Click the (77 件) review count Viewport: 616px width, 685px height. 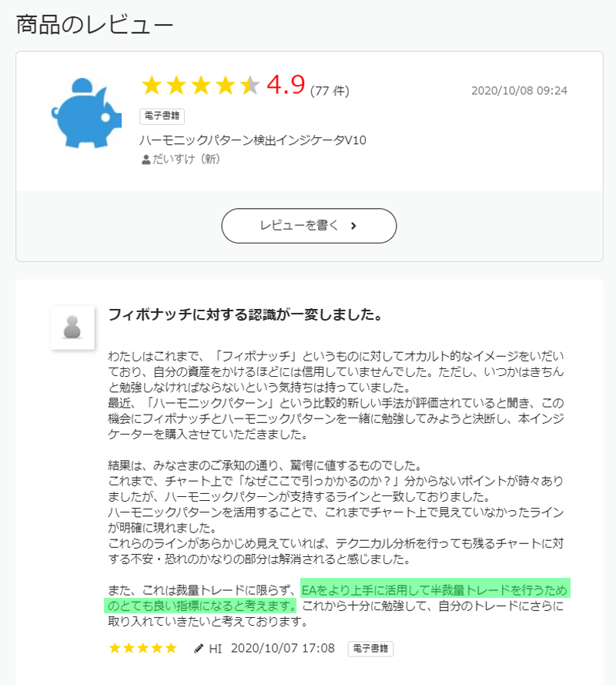click(330, 91)
